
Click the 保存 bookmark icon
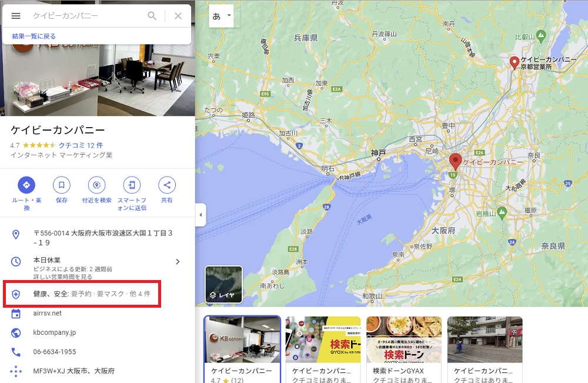62,185
